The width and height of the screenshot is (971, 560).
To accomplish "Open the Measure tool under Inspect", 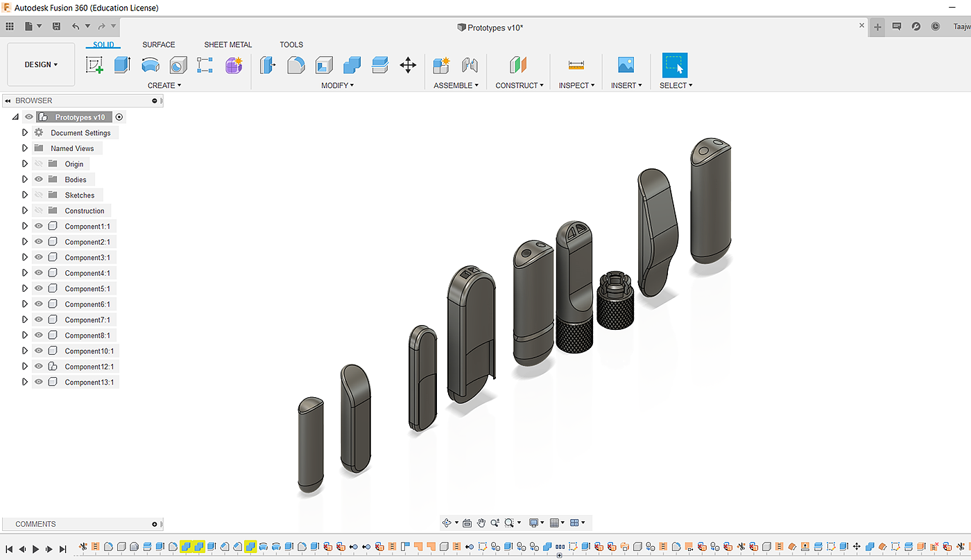I will [576, 65].
